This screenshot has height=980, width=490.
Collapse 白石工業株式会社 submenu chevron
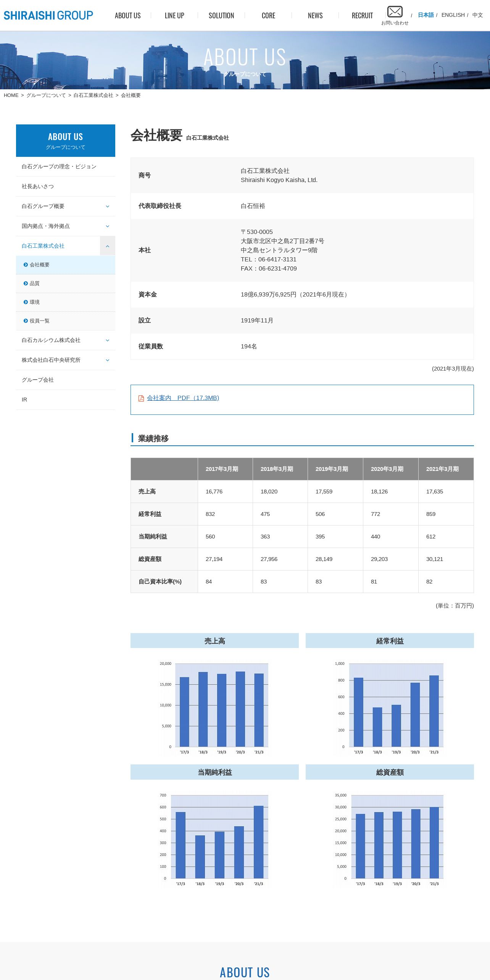click(x=108, y=246)
